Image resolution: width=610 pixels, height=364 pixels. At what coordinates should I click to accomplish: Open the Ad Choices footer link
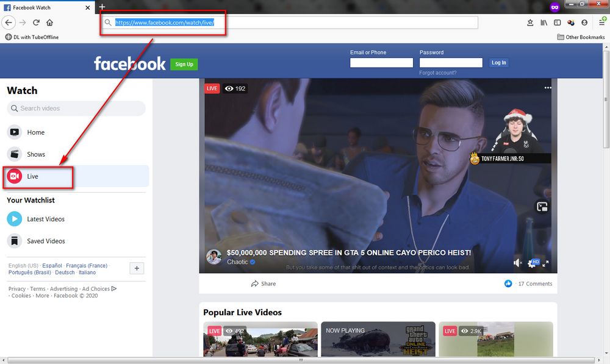99,289
